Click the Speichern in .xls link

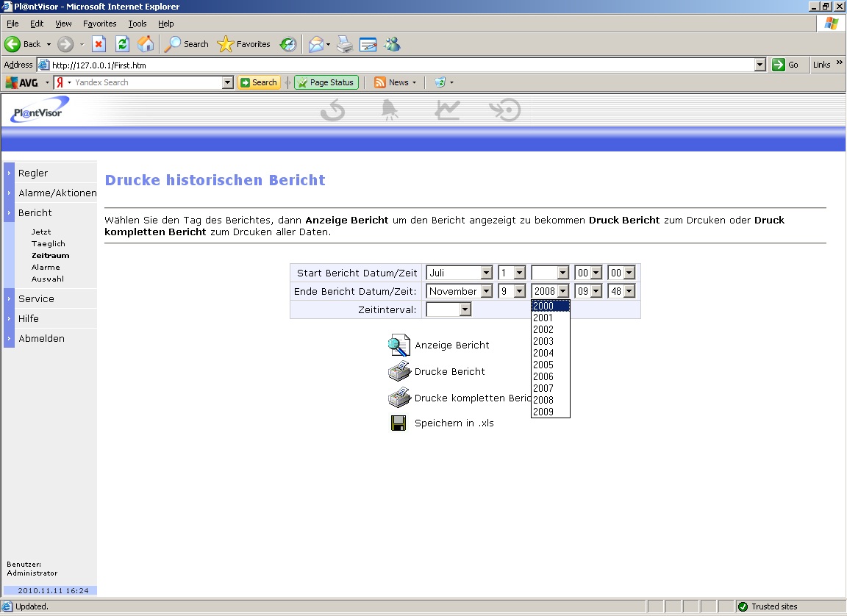coord(454,423)
